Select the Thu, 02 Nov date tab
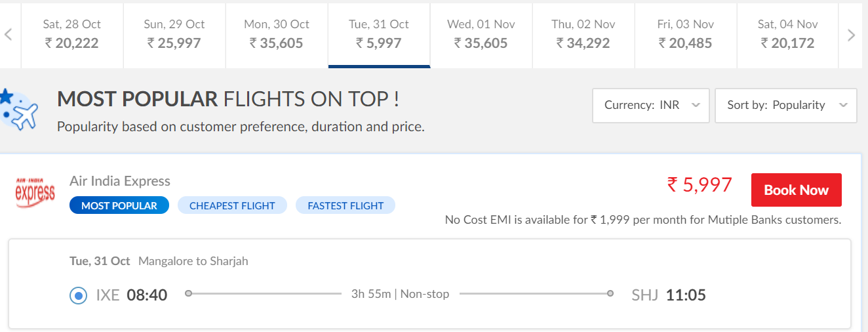The width and height of the screenshot is (868, 332). (583, 34)
